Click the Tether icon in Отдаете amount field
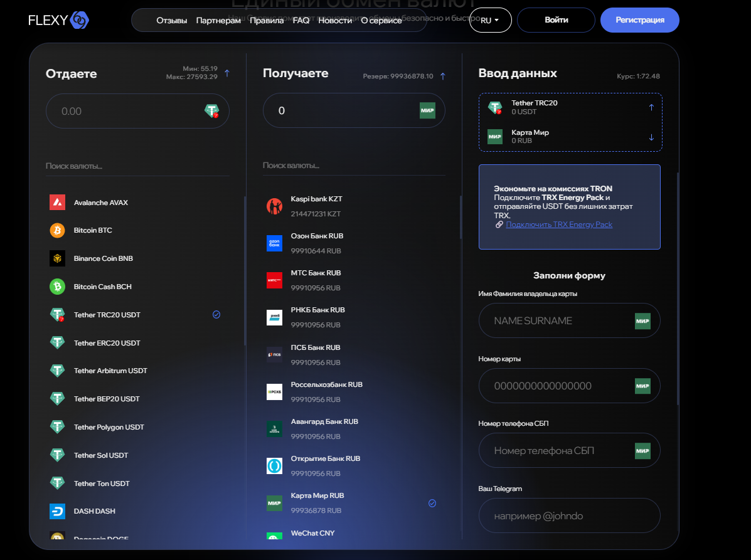 pos(211,111)
